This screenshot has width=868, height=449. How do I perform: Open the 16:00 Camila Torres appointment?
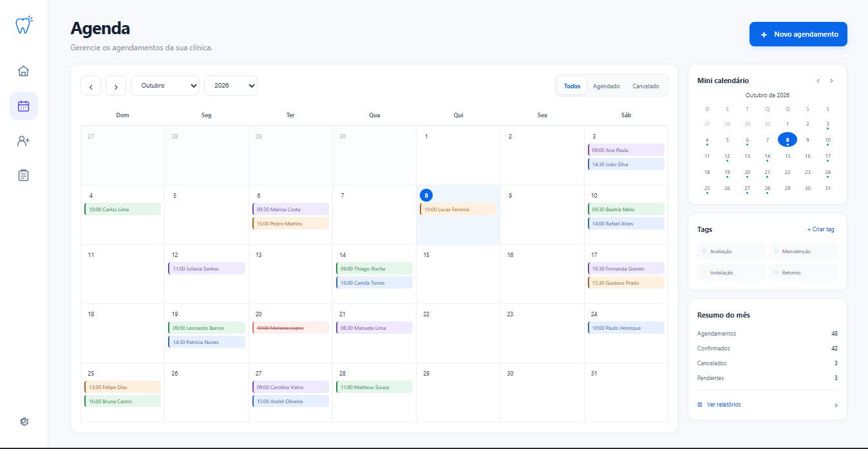(x=374, y=283)
